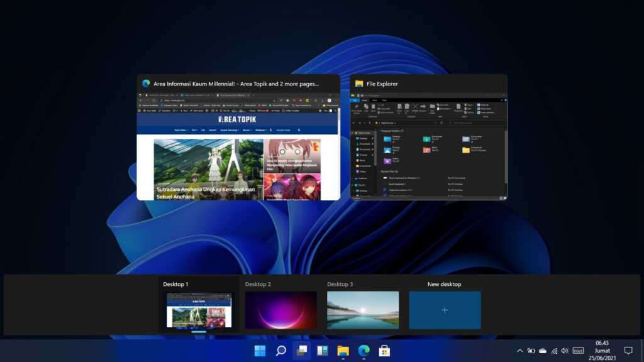
Task: Launch File Explorer from the taskbar
Action: point(343,351)
